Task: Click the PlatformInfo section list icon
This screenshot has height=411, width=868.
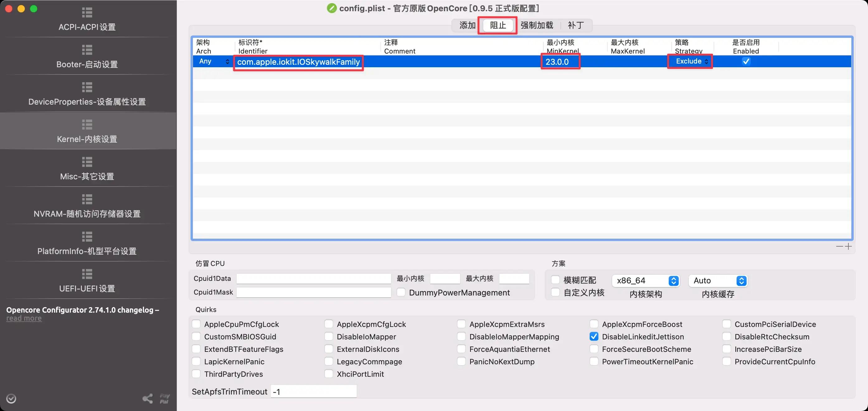Action: point(87,237)
